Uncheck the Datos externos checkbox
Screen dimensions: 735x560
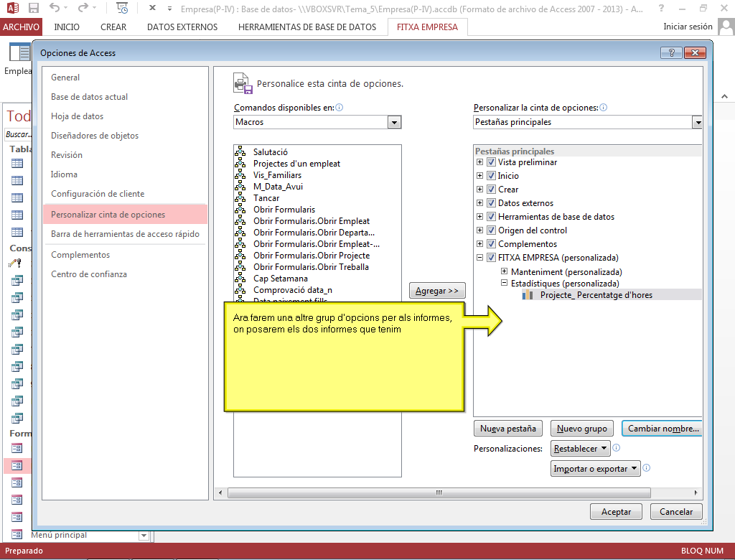point(491,203)
